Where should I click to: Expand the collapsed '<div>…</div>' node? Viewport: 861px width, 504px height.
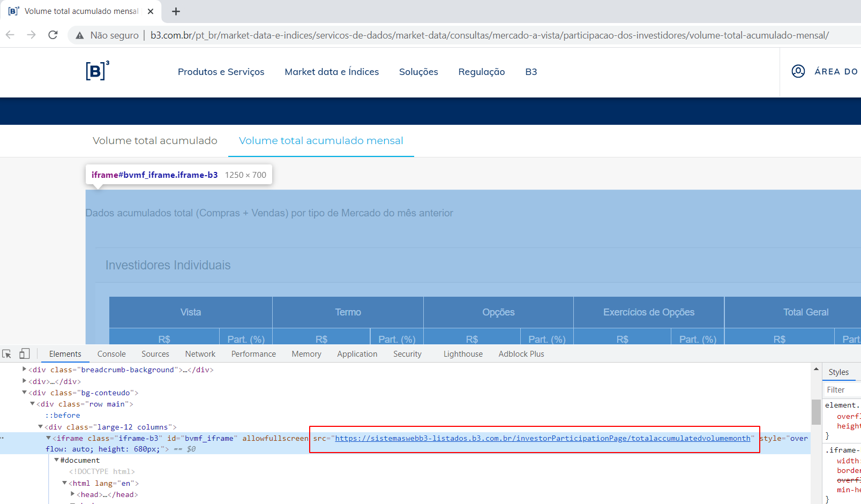(x=24, y=381)
